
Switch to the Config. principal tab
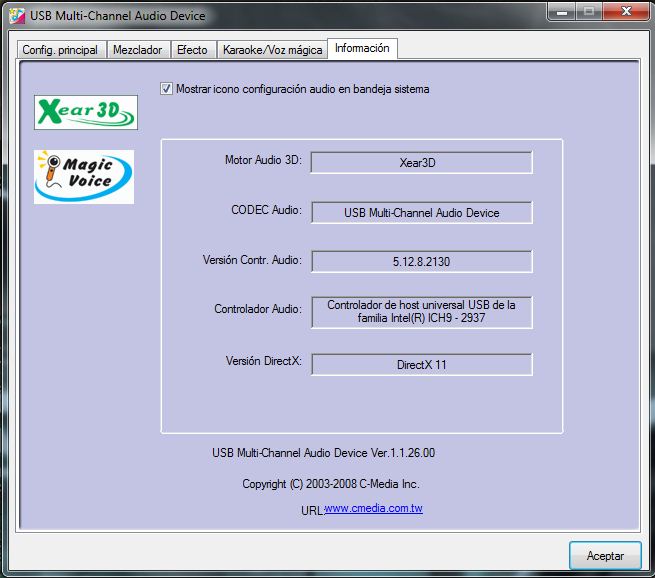tap(60, 50)
